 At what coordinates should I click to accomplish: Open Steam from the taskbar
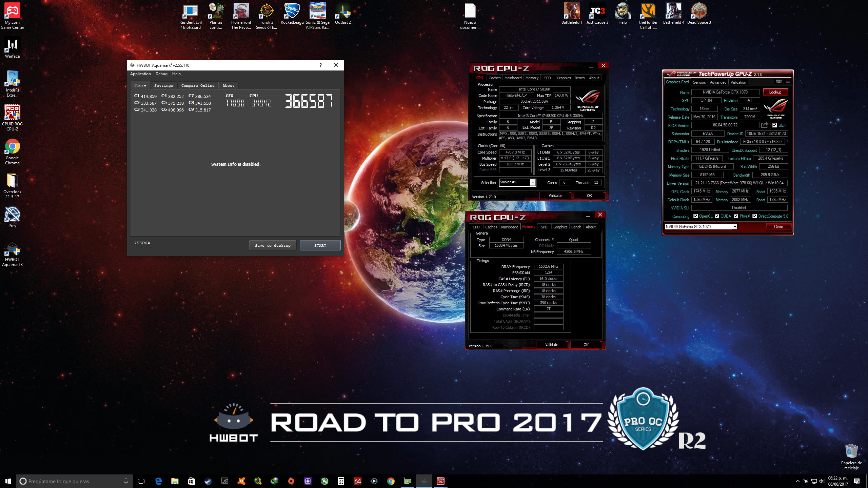point(208,481)
